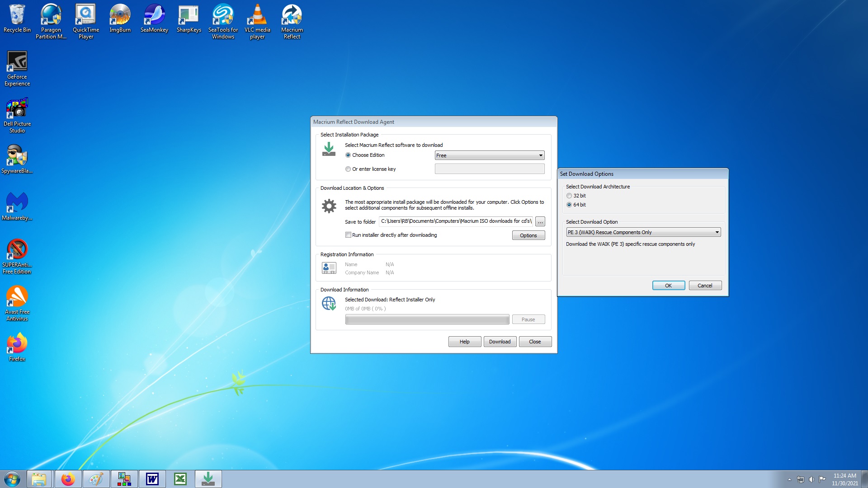The height and width of the screenshot is (488, 868).
Task: Confirm download options with OK
Action: pyautogui.click(x=669, y=286)
